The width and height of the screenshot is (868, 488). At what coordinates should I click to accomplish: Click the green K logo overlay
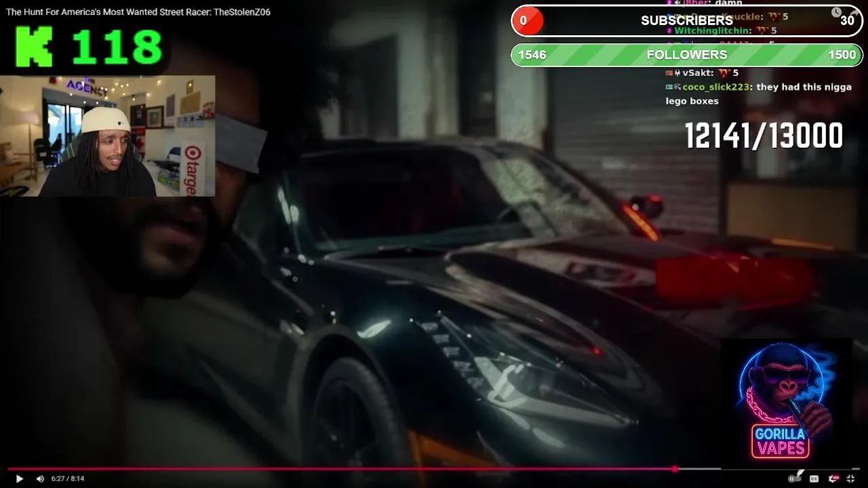point(34,46)
